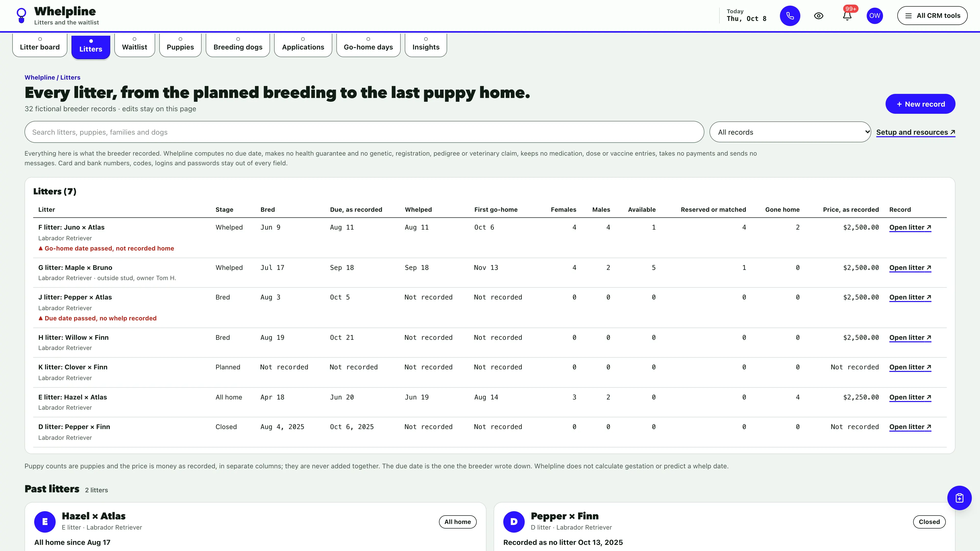980x551 pixels.
Task: Open the phone call button
Action: pyautogui.click(x=790, y=16)
